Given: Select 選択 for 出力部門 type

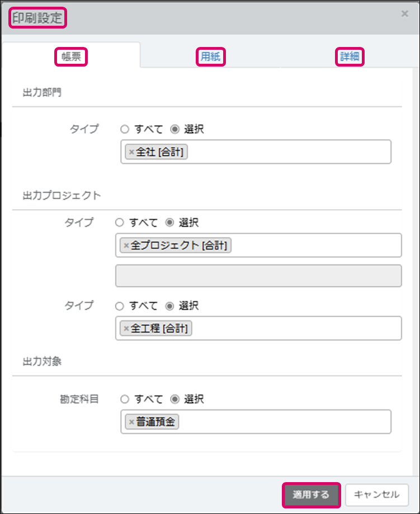Looking at the screenshot, I should pyautogui.click(x=174, y=129).
